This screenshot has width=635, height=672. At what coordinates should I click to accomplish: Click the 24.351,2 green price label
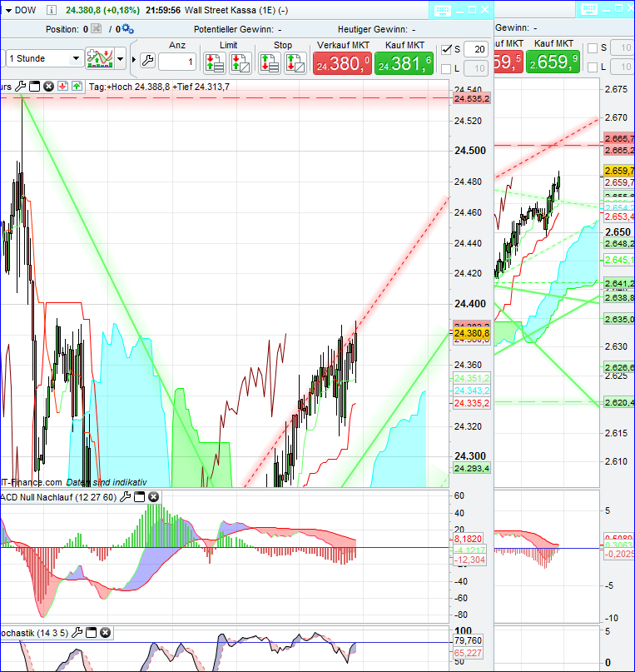tap(471, 378)
